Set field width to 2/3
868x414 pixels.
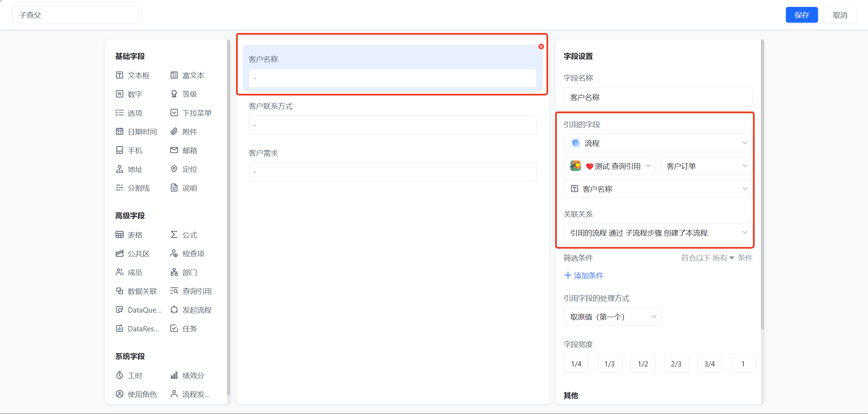[676, 364]
